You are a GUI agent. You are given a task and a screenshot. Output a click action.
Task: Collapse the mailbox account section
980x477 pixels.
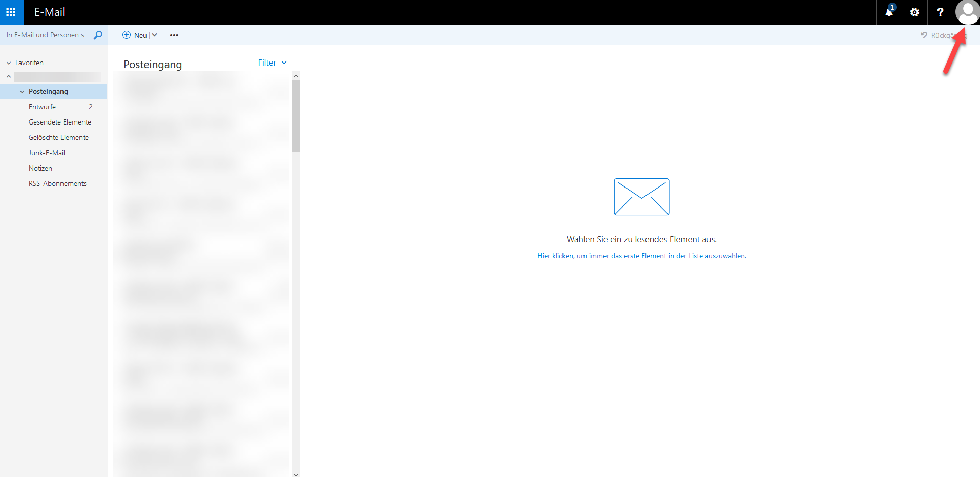pos(9,77)
